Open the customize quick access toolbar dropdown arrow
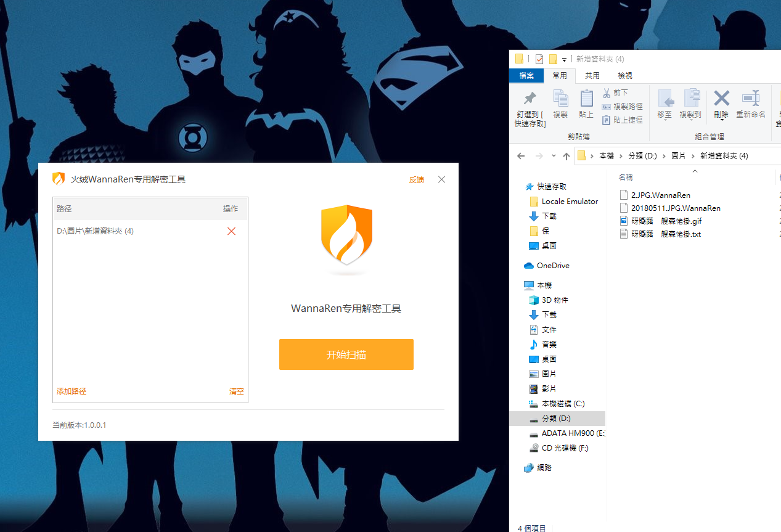Viewport: 781px width, 532px height. (564, 60)
